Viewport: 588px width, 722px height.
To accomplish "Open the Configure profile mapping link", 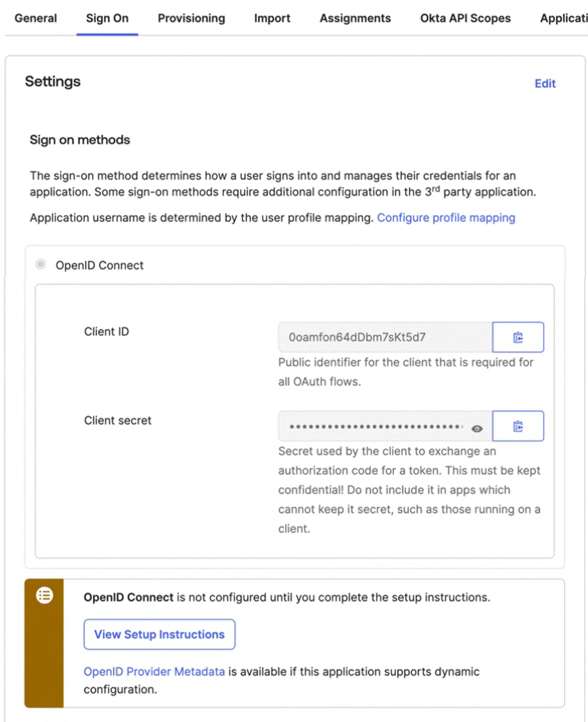I will tap(446, 218).
